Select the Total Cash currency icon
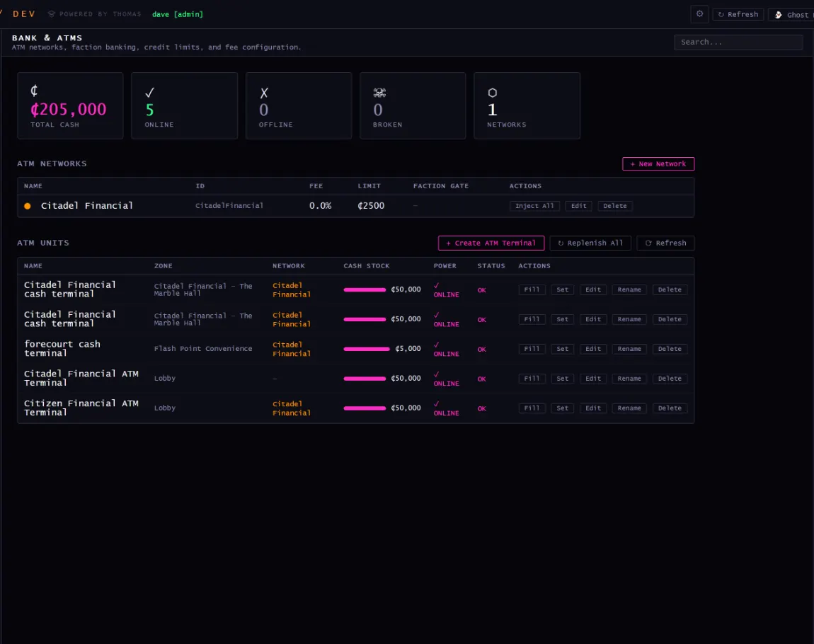 (34, 91)
